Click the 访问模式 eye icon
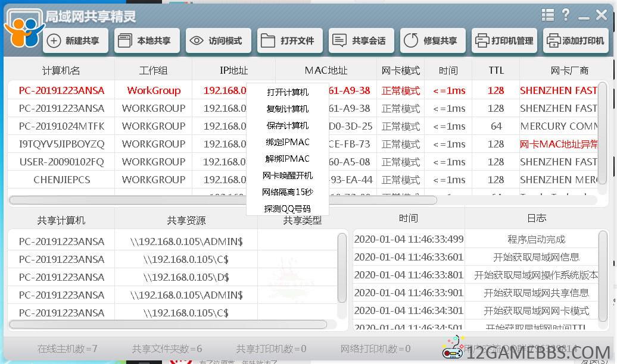 197,41
